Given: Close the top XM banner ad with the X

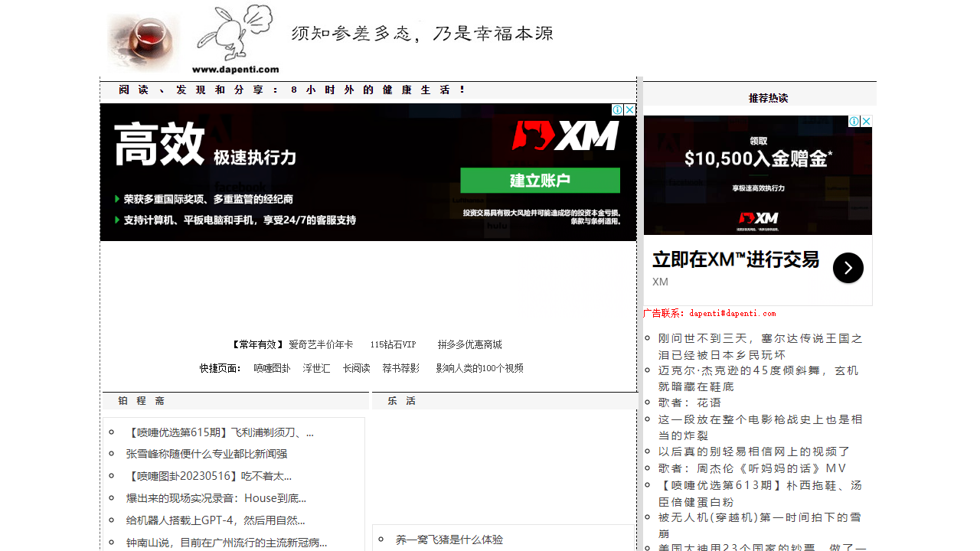Looking at the screenshot, I should point(629,109).
